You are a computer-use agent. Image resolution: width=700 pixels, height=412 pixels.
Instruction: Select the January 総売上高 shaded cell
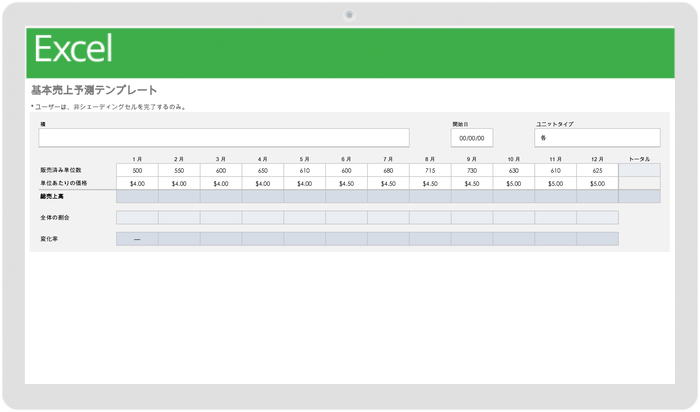coord(137,196)
